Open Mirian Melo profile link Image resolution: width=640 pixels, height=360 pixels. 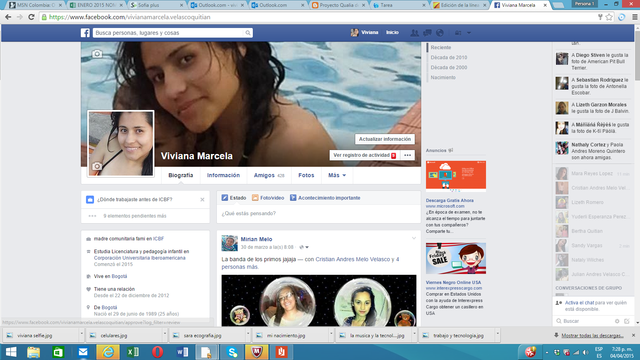(256, 239)
